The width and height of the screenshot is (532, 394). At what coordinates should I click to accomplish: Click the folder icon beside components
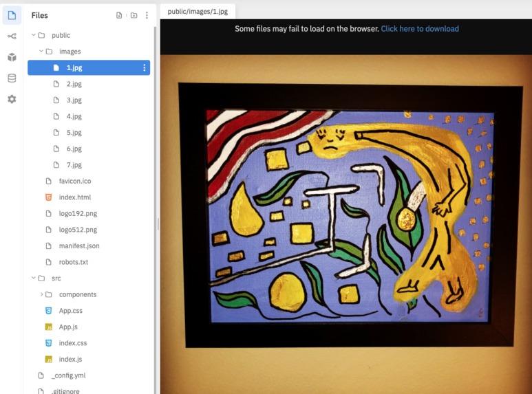(49, 294)
